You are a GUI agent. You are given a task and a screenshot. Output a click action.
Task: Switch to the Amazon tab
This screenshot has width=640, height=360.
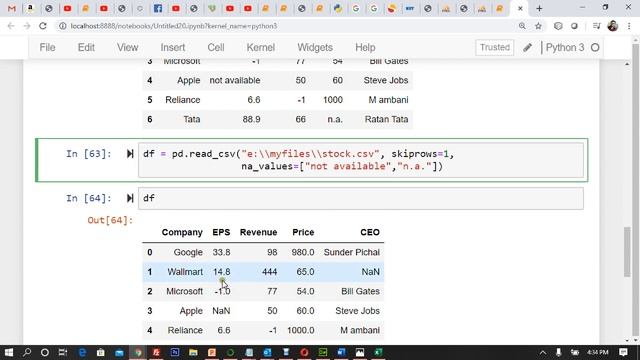(30, 8)
